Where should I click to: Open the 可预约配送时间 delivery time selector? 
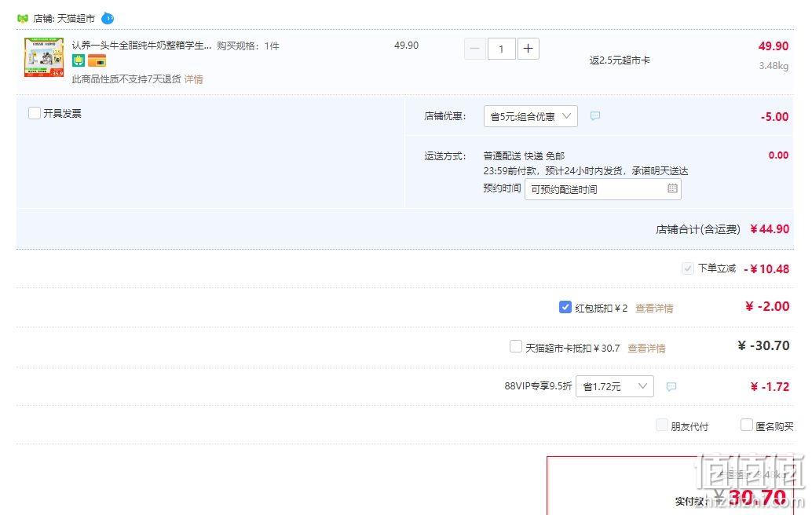tap(603, 189)
